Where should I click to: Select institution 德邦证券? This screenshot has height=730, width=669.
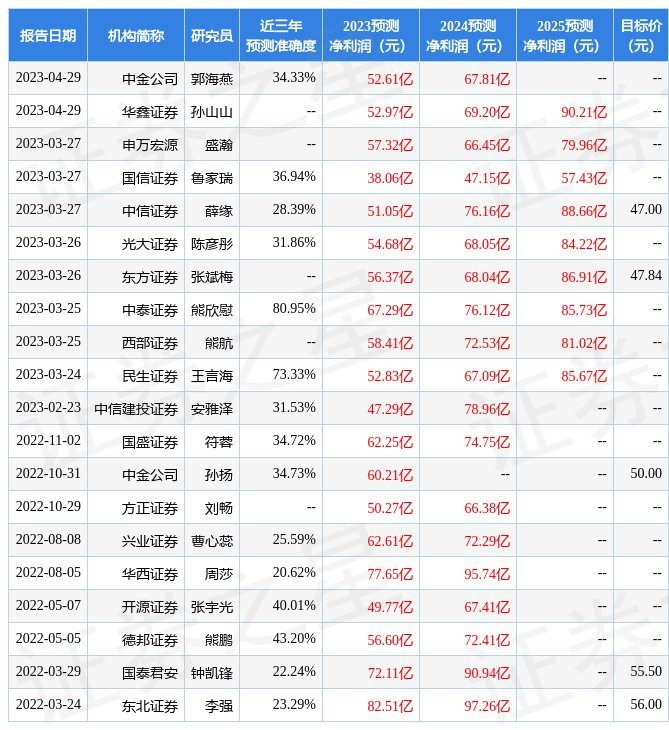150,641
